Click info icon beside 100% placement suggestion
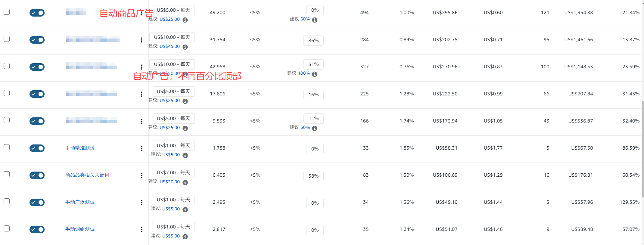The height and width of the screenshot is (245, 644). pyautogui.click(x=315, y=74)
